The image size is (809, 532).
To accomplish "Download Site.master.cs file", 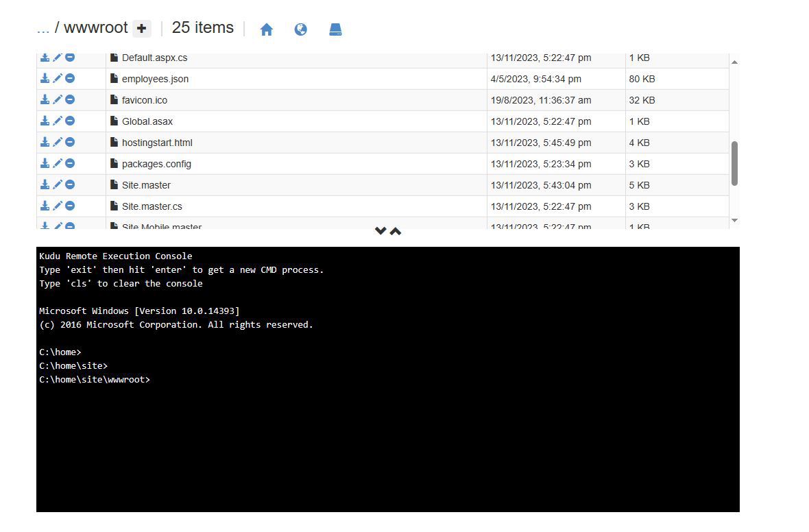I will 45,206.
